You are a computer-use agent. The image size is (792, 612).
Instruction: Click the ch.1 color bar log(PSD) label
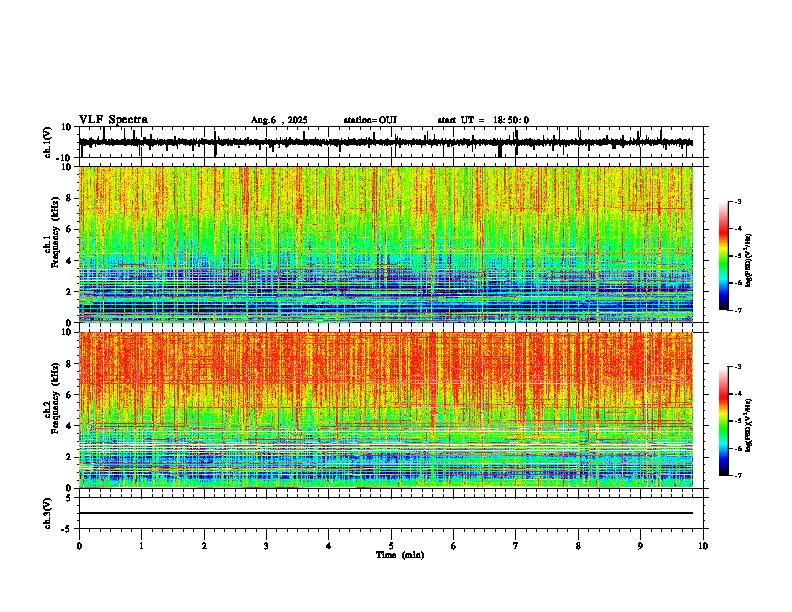pos(749,261)
